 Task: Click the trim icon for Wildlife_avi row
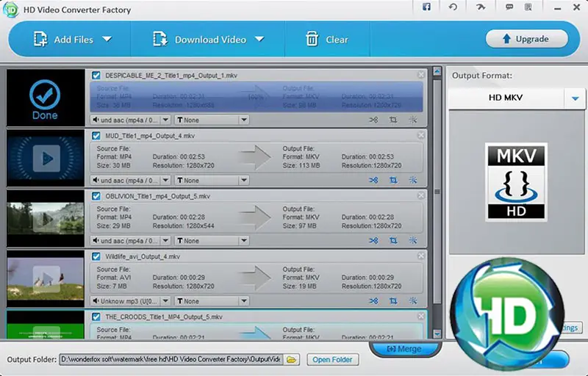coord(373,300)
